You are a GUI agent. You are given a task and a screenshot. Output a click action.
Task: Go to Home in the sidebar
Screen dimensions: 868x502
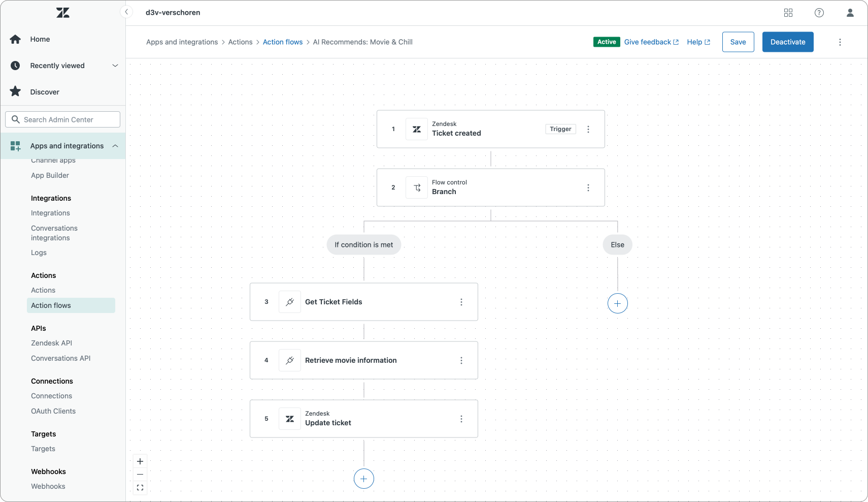[40, 39]
